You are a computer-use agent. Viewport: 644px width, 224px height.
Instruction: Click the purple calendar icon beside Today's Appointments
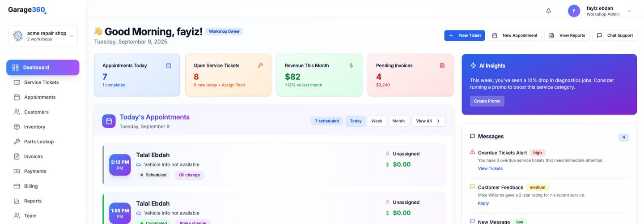click(x=109, y=121)
